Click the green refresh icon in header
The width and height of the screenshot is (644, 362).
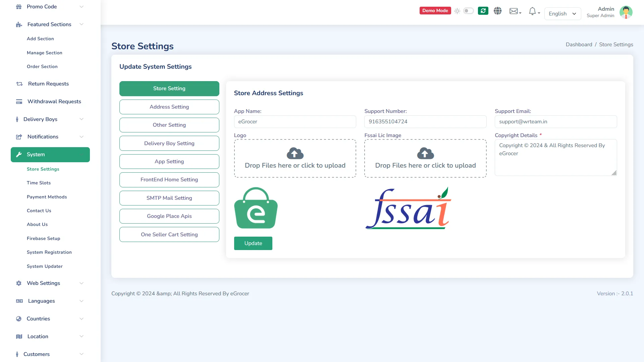click(x=483, y=11)
